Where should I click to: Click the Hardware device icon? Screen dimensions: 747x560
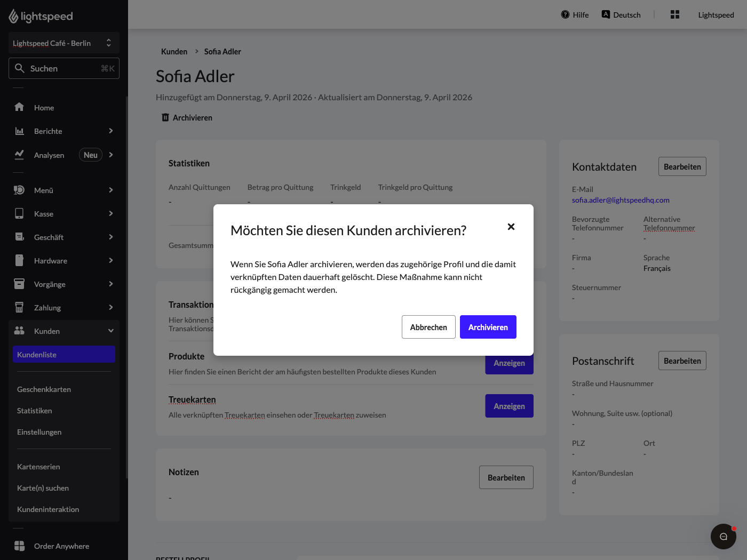point(19,260)
